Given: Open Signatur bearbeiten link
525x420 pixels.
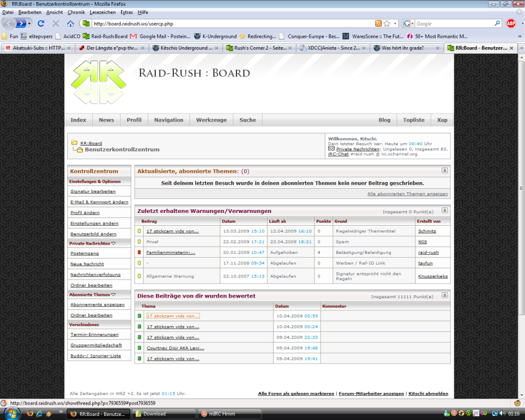Looking at the screenshot, I should (x=93, y=191).
